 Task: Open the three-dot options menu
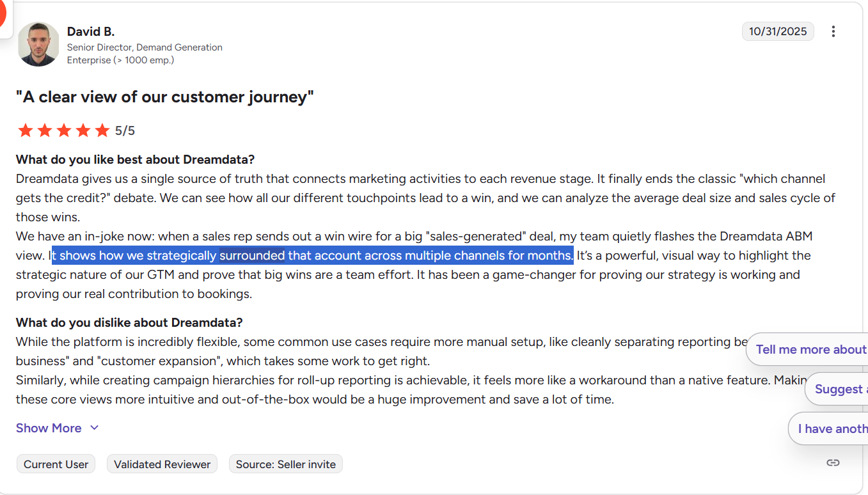pos(833,31)
